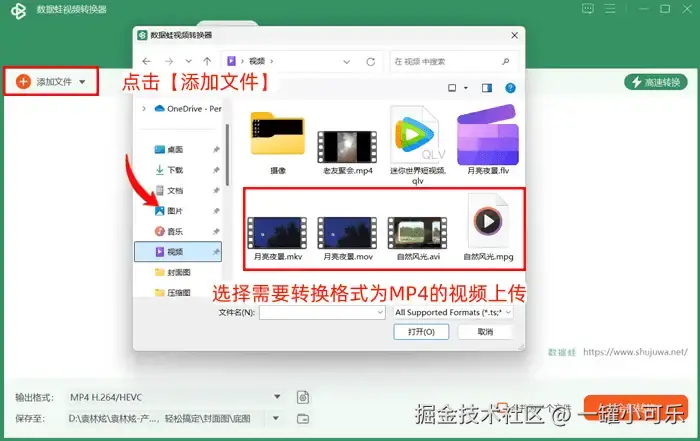Open the filename combo box dropdown arrow
Screen dimensions: 700x441
[380, 312]
